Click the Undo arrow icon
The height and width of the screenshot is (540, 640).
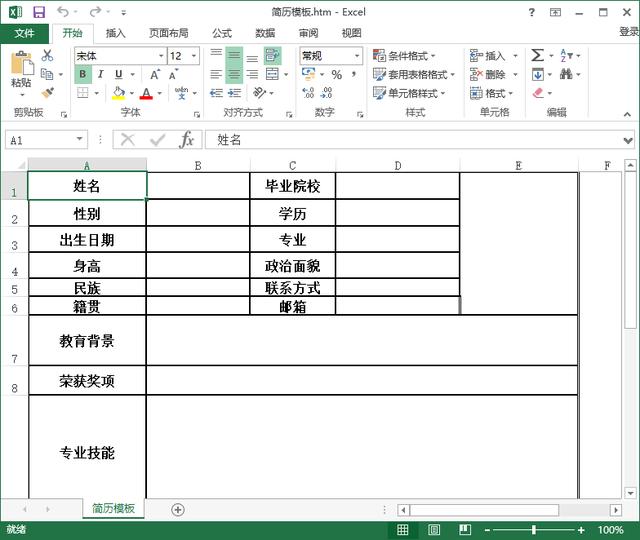pos(63,12)
